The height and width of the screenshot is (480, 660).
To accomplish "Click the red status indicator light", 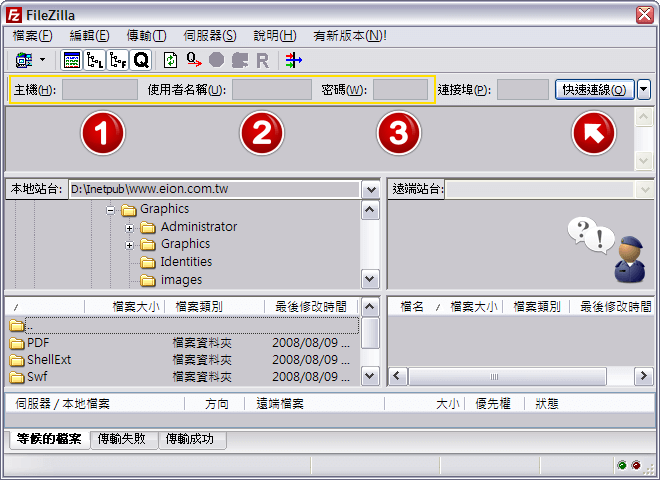I will click(636, 465).
